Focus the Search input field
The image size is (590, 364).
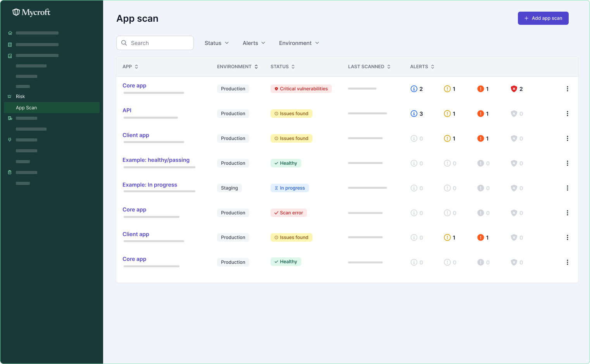point(160,43)
